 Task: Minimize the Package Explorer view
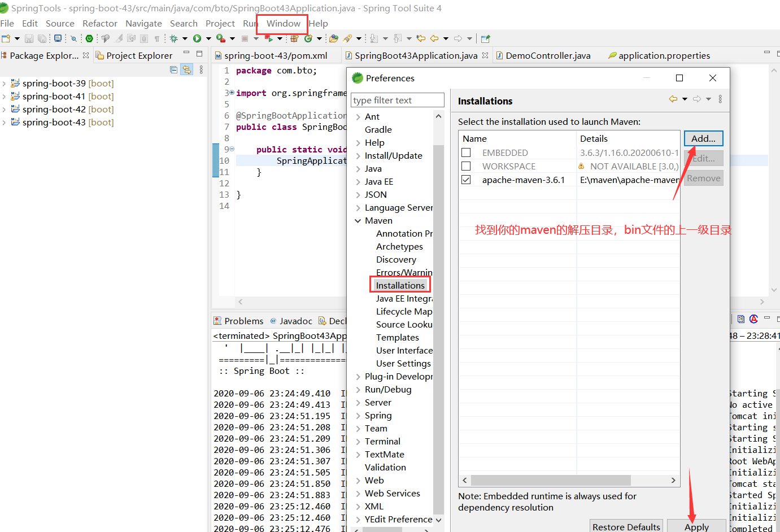[186, 53]
